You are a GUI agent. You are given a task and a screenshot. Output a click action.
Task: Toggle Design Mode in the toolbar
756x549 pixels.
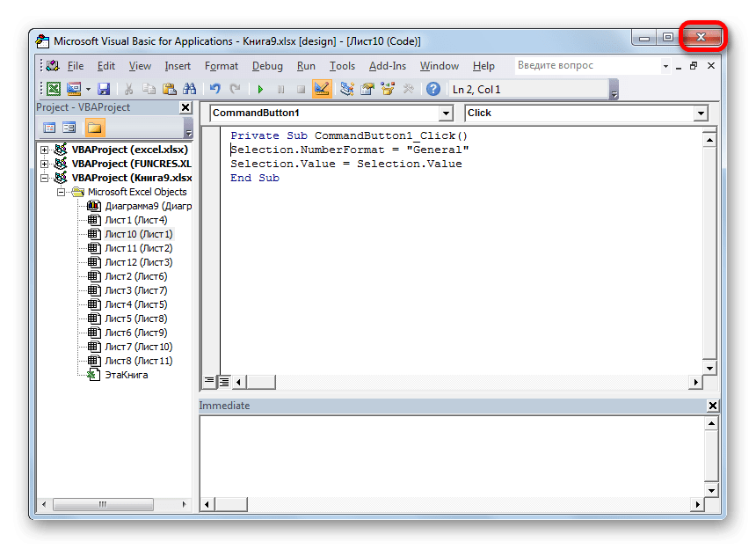point(321,89)
